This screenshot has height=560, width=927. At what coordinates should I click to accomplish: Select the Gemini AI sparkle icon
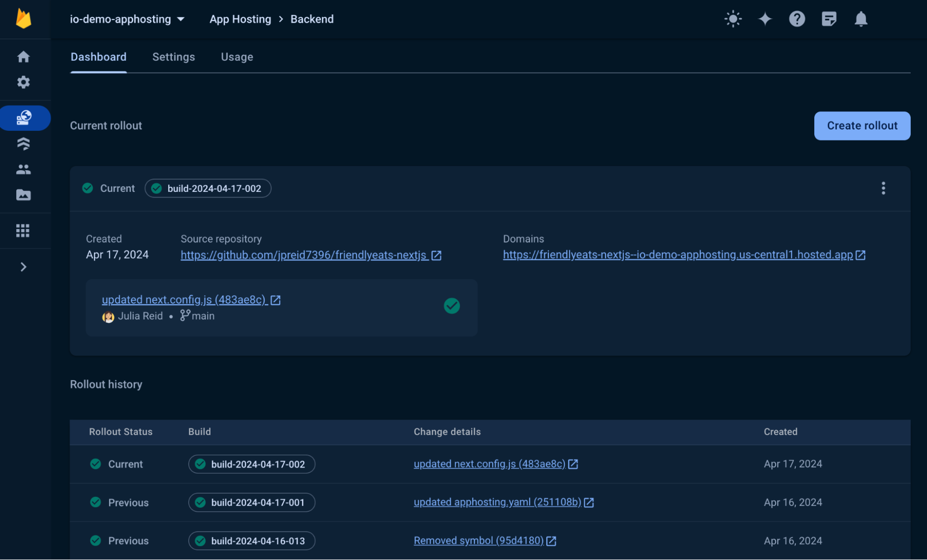point(766,18)
